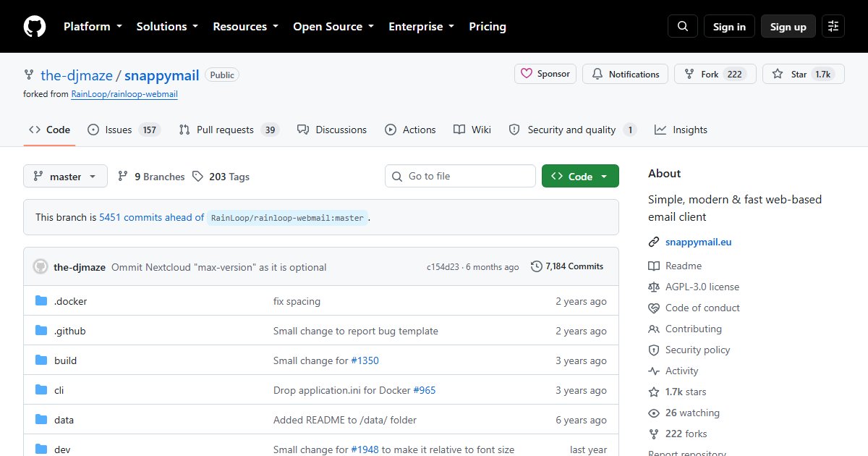The height and width of the screenshot is (456, 868).
Task: Open the green Code dropdown button
Action: pos(580,177)
